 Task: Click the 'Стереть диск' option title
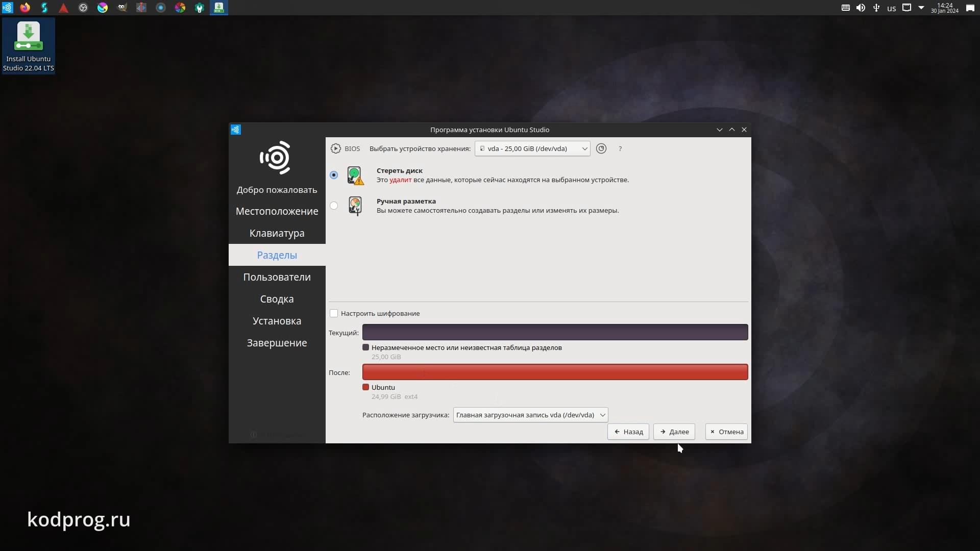(400, 171)
